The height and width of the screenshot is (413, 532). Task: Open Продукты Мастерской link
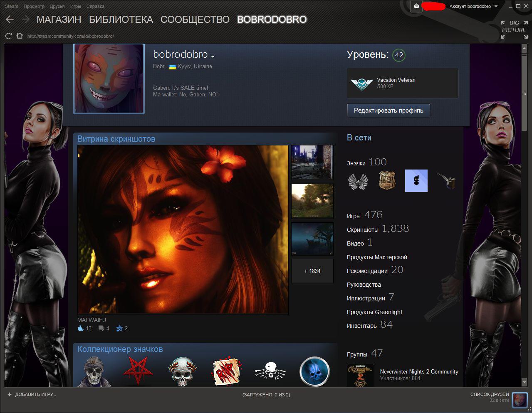(x=377, y=257)
